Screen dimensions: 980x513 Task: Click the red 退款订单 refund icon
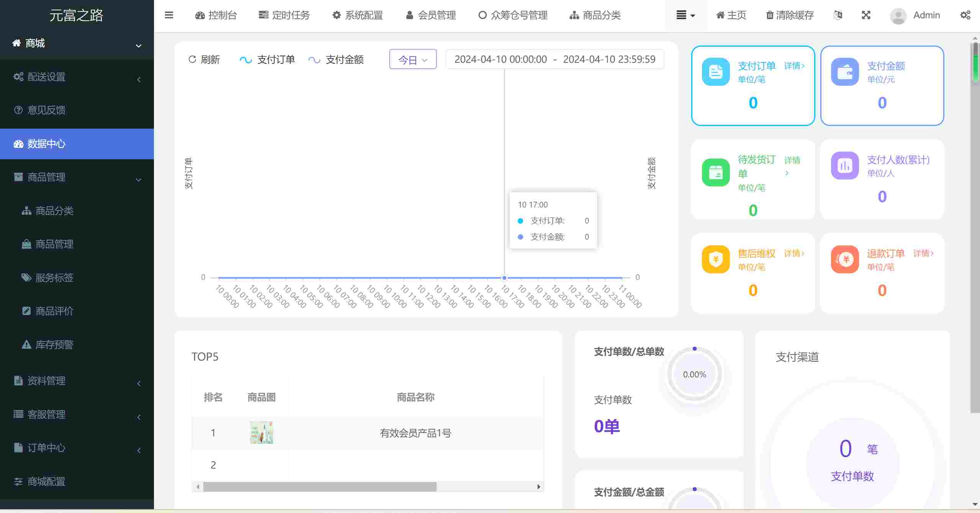pyautogui.click(x=844, y=259)
